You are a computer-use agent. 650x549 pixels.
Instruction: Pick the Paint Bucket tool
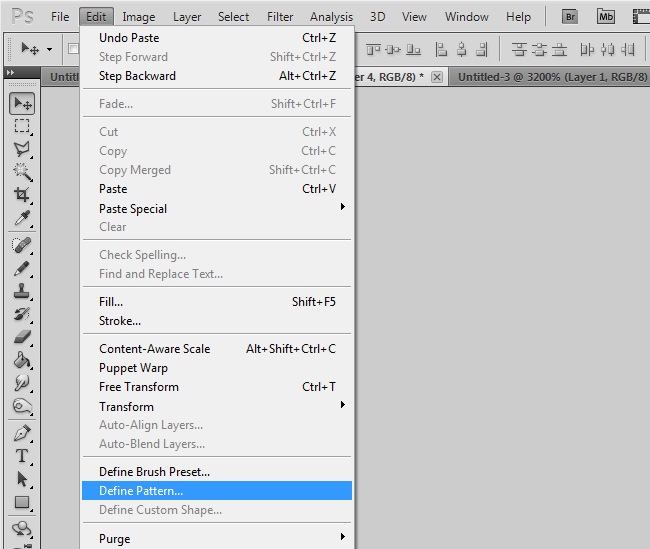[x=22, y=360]
